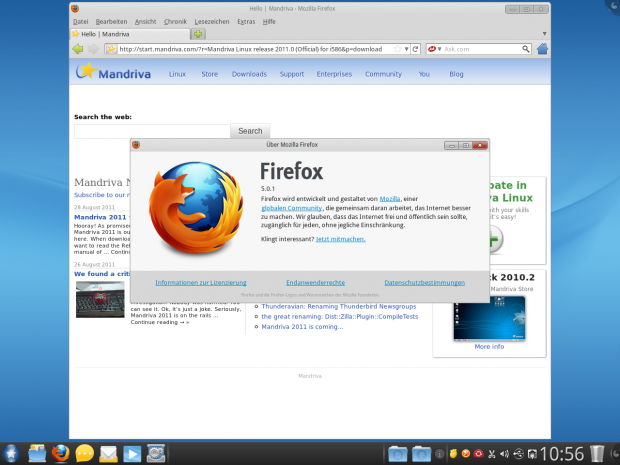Open the URL history dropdown arrow
Image resolution: width=620 pixels, height=465 pixels.
coord(406,49)
